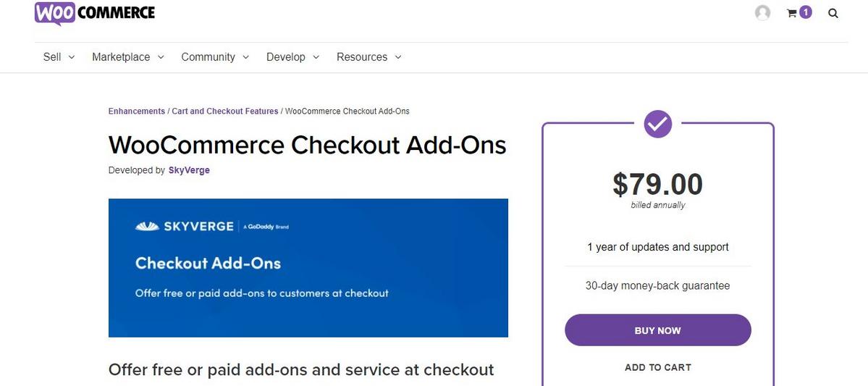Click the cart item count badge

[806, 12]
